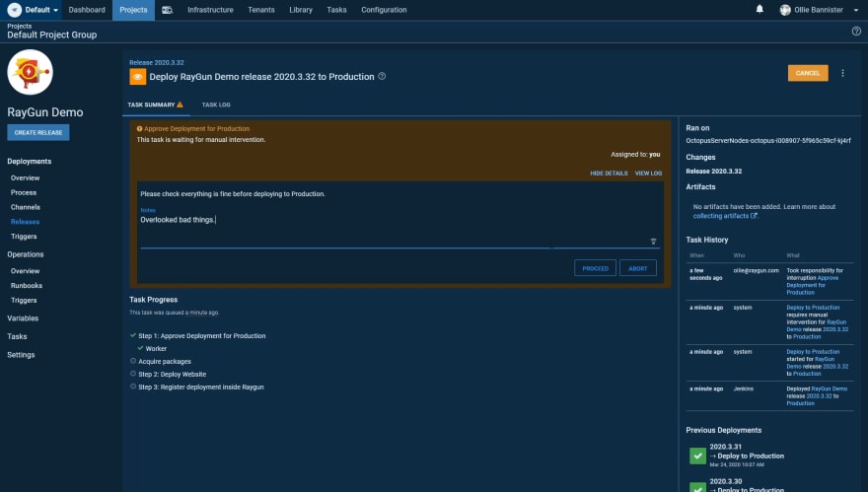Open the collecting artifacts link
The width and height of the screenshot is (868, 492).
tap(725, 216)
